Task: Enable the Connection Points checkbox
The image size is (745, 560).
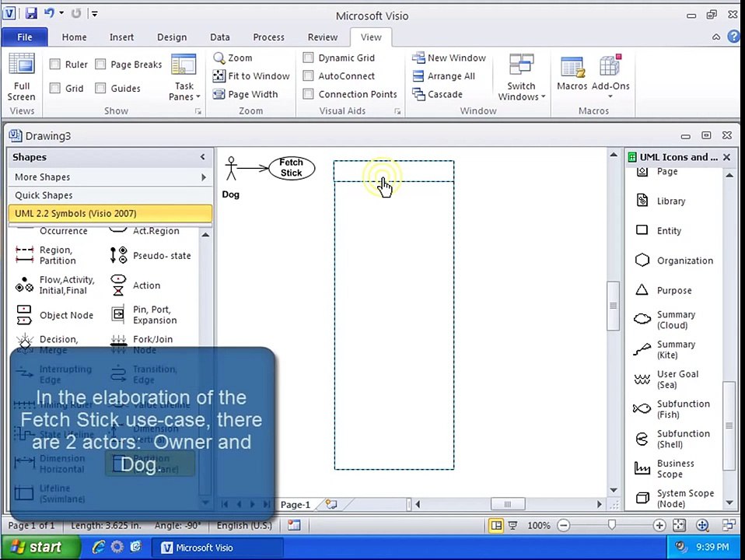Action: point(309,94)
